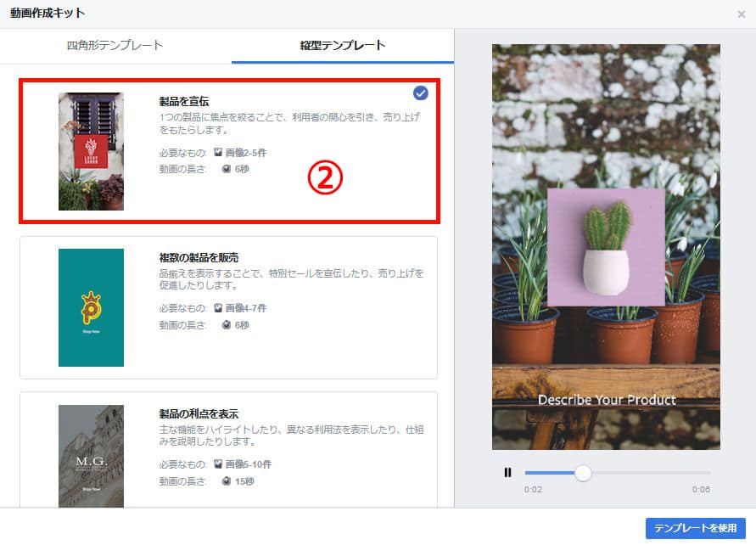Click the blue selected checkmark on 製品を宣伝
Image resolution: width=756 pixels, height=545 pixels.
tap(420, 93)
